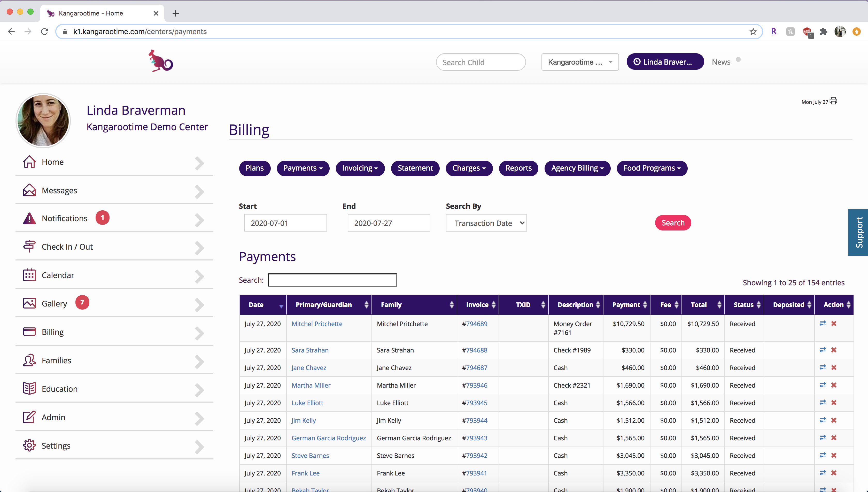This screenshot has width=868, height=492.
Task: Bookmark this page with the star icon
Action: pos(753,32)
